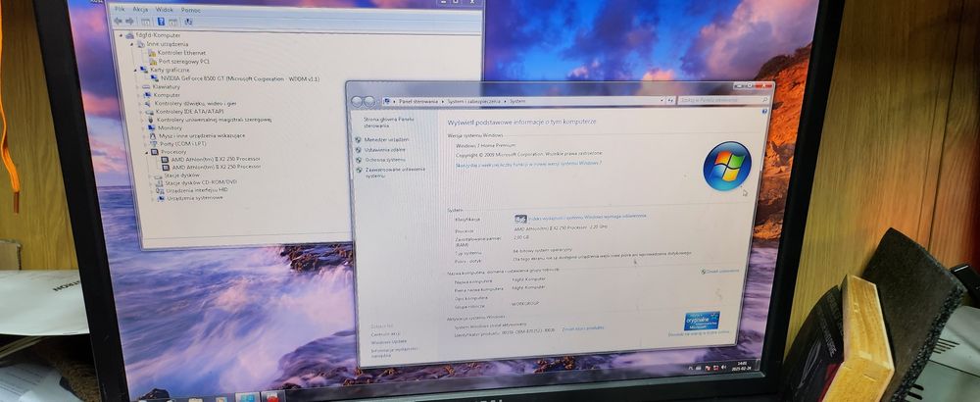Collapse the Karty graficzne category
The image size is (980, 402).
pyautogui.click(x=135, y=70)
